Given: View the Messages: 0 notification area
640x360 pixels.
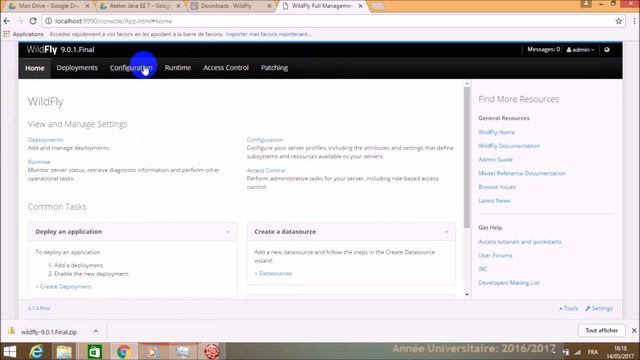Looking at the screenshot, I should (543, 49).
